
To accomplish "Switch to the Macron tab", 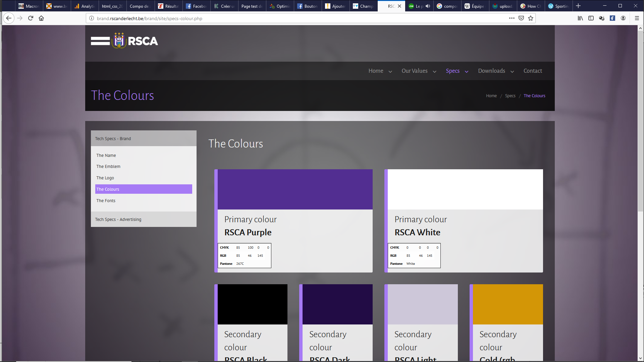I will [29, 6].
